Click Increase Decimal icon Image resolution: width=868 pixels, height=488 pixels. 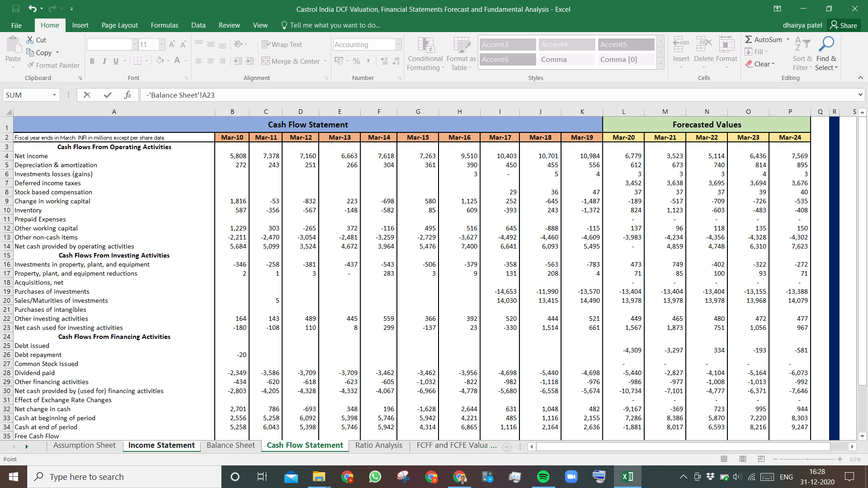coord(384,61)
